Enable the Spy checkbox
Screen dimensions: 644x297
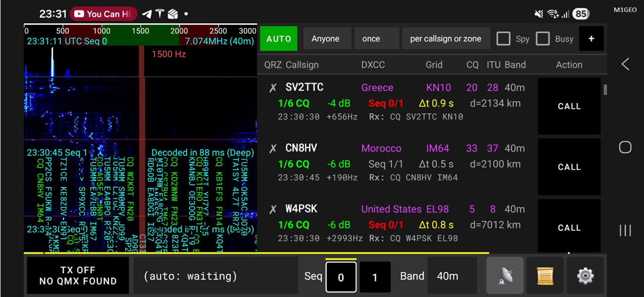pyautogui.click(x=503, y=39)
